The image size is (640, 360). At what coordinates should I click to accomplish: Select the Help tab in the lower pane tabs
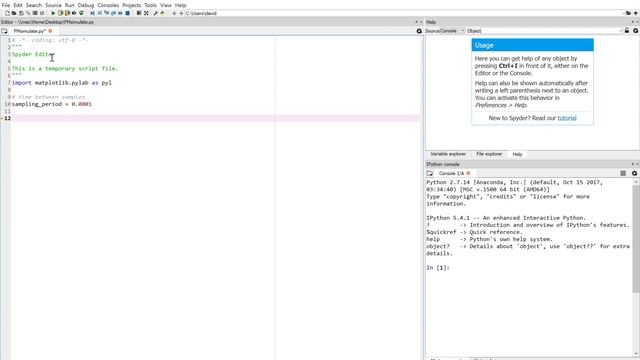(x=517, y=154)
